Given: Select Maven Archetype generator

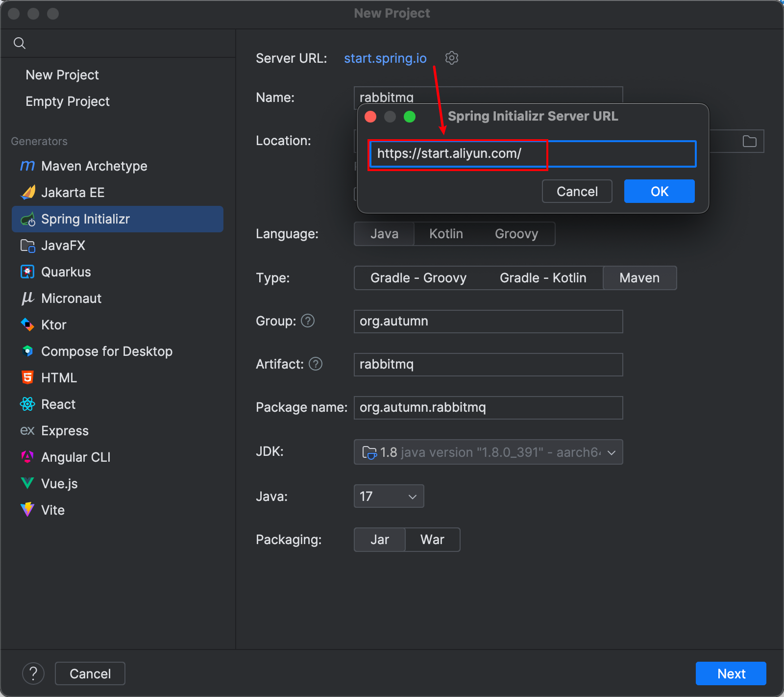Looking at the screenshot, I should pyautogui.click(x=118, y=166).
